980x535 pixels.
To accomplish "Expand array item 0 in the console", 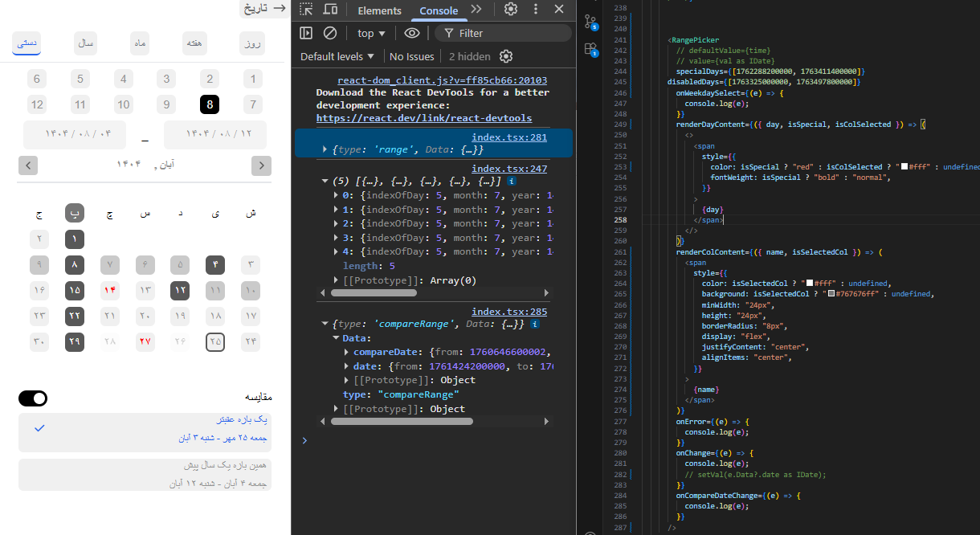I will [337, 195].
